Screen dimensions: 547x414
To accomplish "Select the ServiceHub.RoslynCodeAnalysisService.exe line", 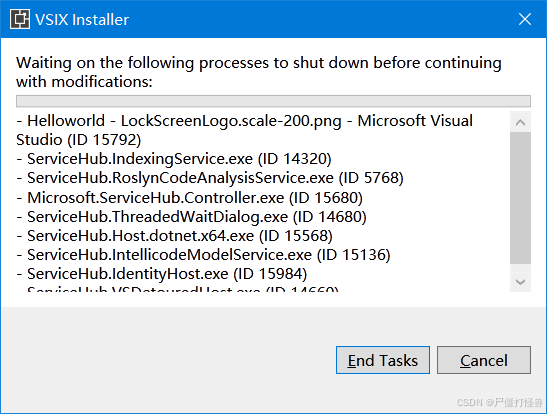I will coord(210,178).
